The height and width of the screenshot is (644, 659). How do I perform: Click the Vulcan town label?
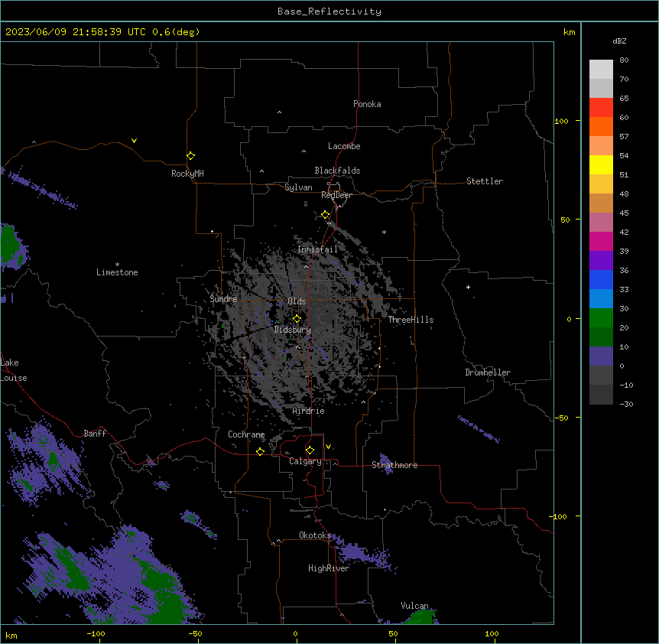tap(414, 606)
